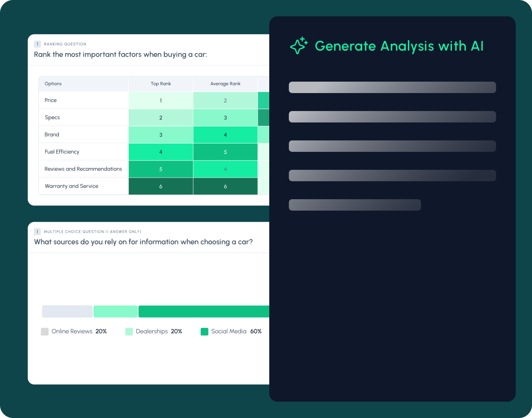Select the Specs row label
This screenshot has height=418, width=532.
(52, 118)
